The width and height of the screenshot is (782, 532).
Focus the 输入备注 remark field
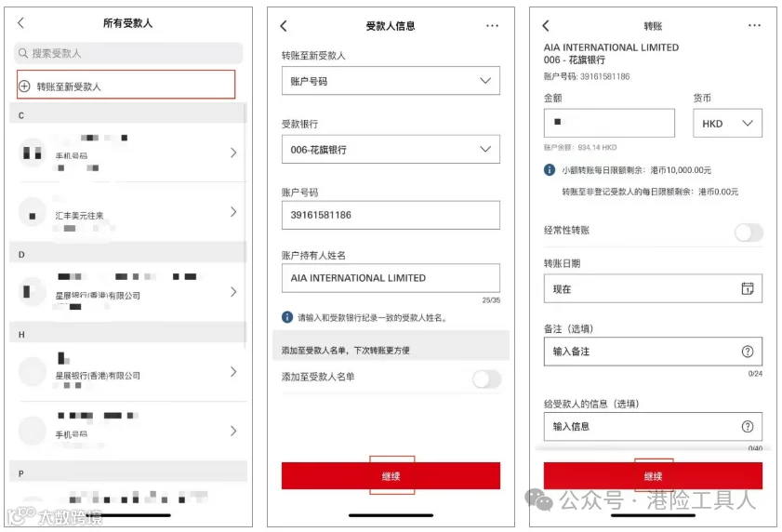(653, 352)
